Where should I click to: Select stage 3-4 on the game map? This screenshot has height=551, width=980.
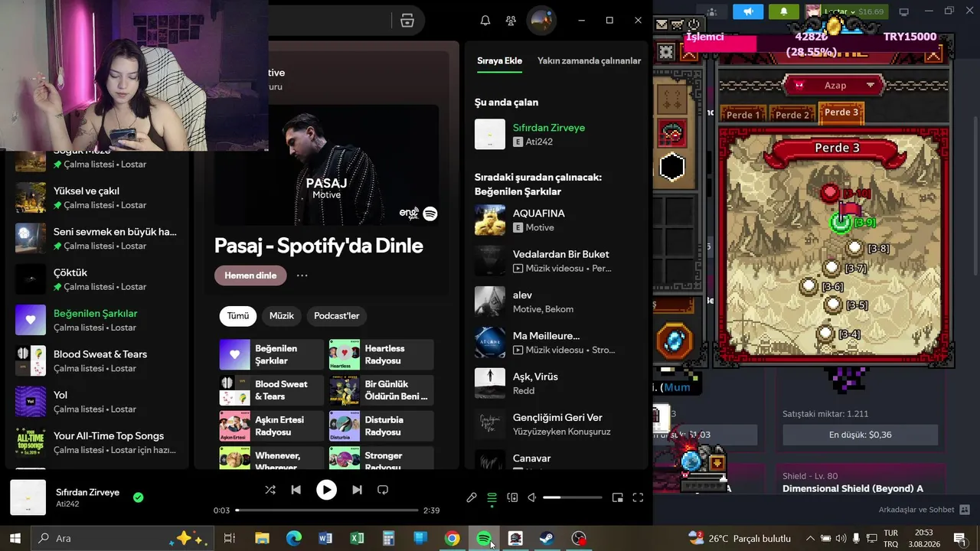[x=825, y=334]
